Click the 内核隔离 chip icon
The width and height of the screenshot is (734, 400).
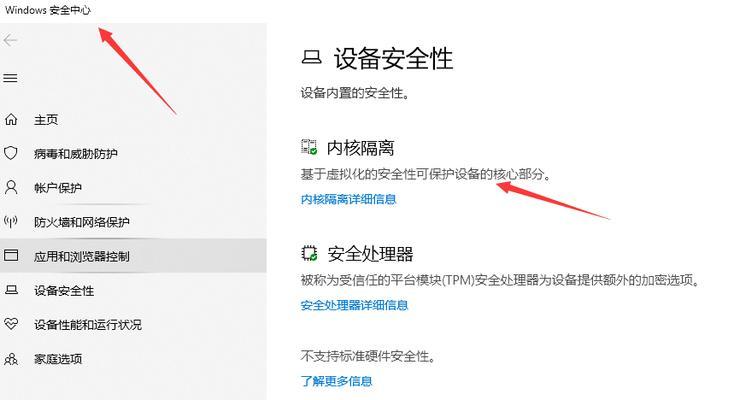[x=309, y=147]
